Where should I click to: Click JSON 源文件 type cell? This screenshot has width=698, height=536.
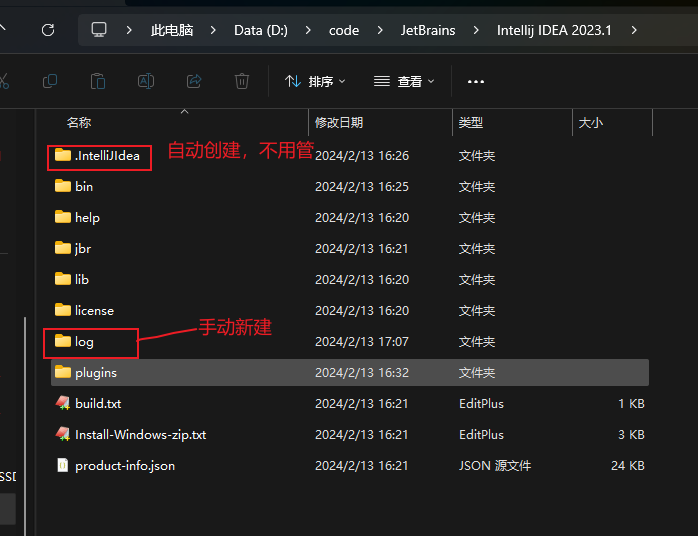pyautogui.click(x=495, y=466)
